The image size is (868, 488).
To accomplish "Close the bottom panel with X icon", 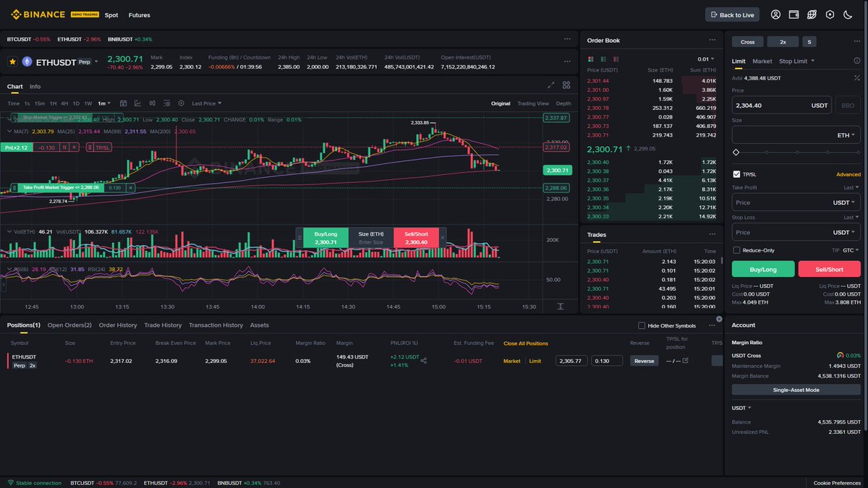I will point(719,319).
